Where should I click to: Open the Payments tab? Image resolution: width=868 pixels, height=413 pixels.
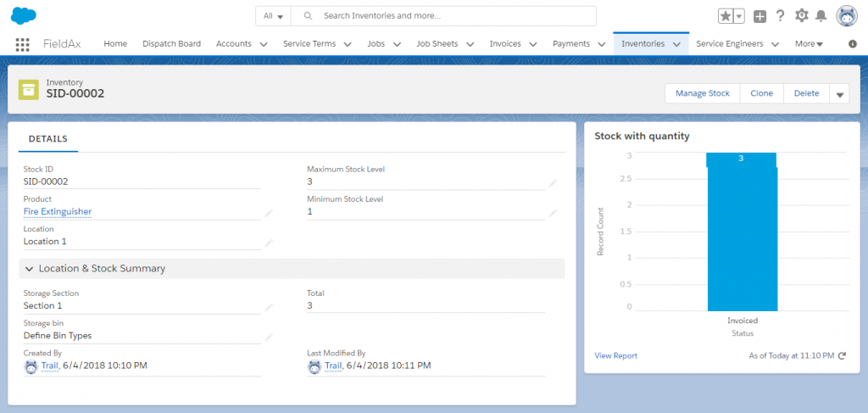571,44
